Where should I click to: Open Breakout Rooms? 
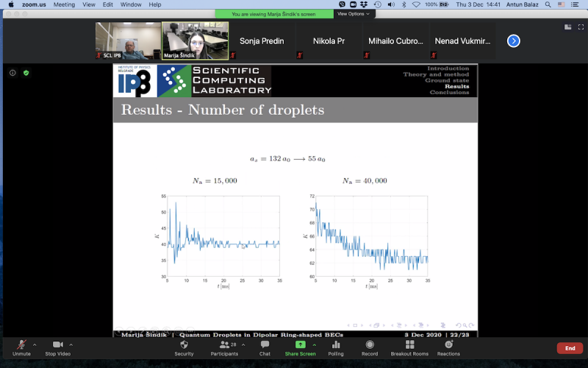(409, 347)
